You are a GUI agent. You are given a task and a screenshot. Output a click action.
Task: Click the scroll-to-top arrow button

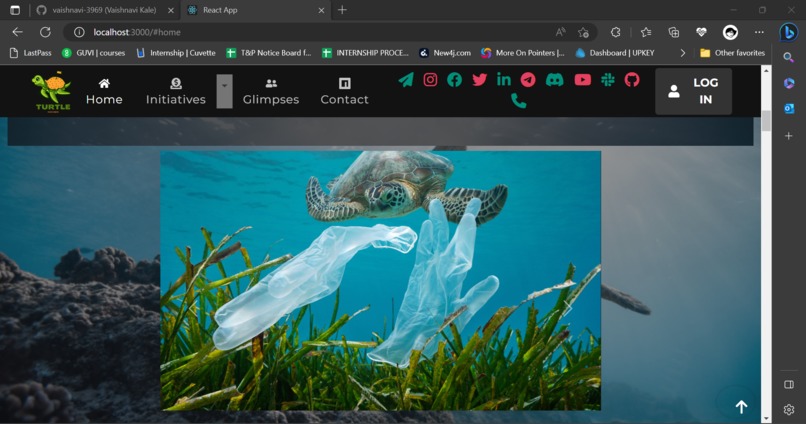point(741,407)
